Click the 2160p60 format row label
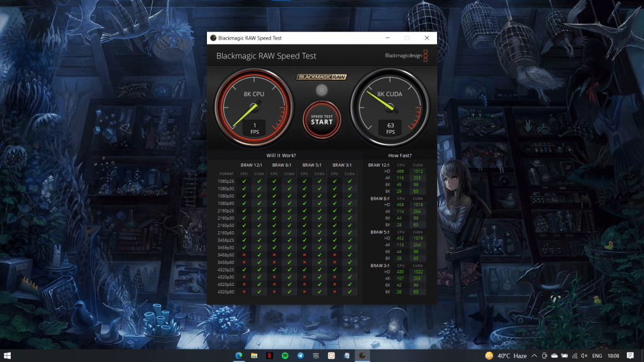Viewport: 644px width, 362px height. [226, 233]
